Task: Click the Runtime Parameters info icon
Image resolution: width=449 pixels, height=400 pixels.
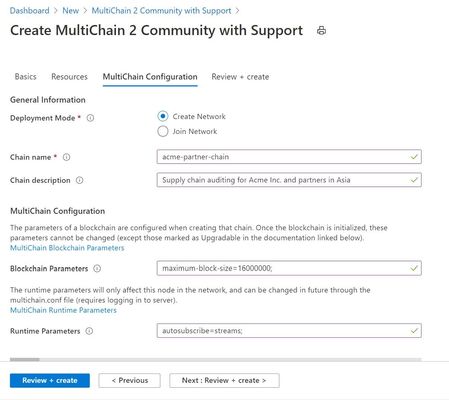Action: point(89,331)
